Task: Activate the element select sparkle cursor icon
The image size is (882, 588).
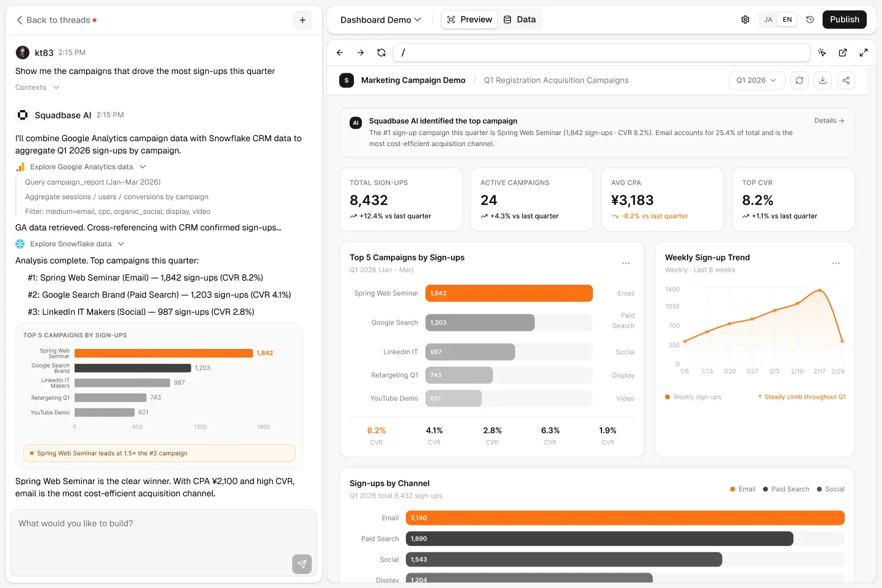Action: point(822,53)
